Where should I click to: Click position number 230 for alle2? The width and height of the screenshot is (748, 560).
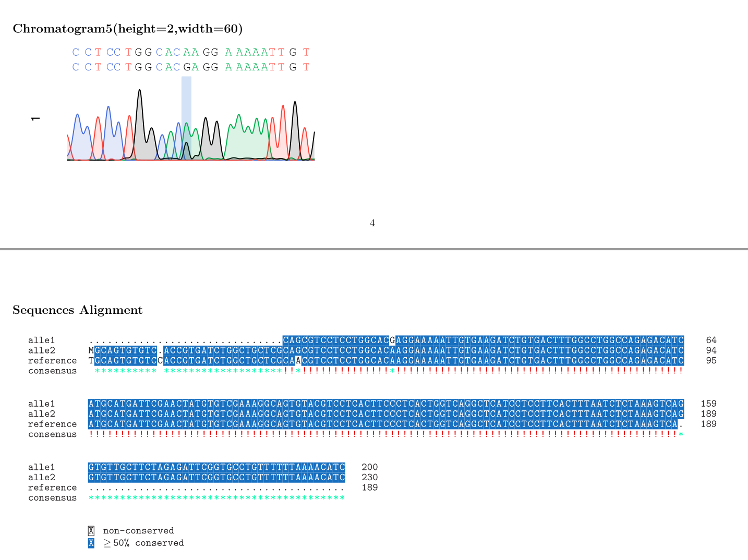click(370, 477)
